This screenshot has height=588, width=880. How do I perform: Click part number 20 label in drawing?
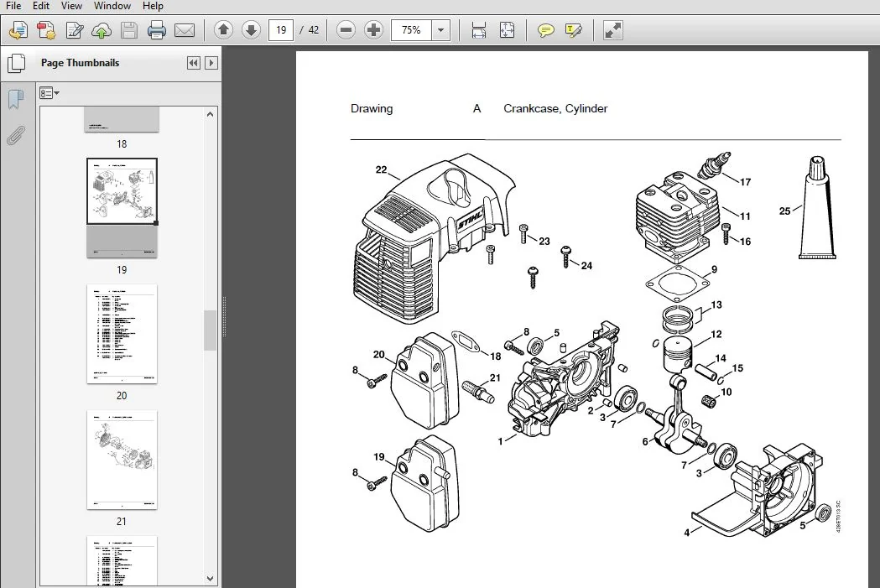pyautogui.click(x=379, y=355)
